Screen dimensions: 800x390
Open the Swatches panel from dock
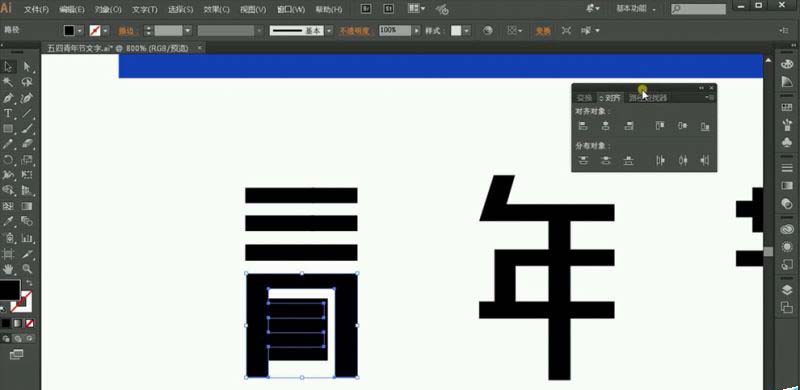[787, 107]
